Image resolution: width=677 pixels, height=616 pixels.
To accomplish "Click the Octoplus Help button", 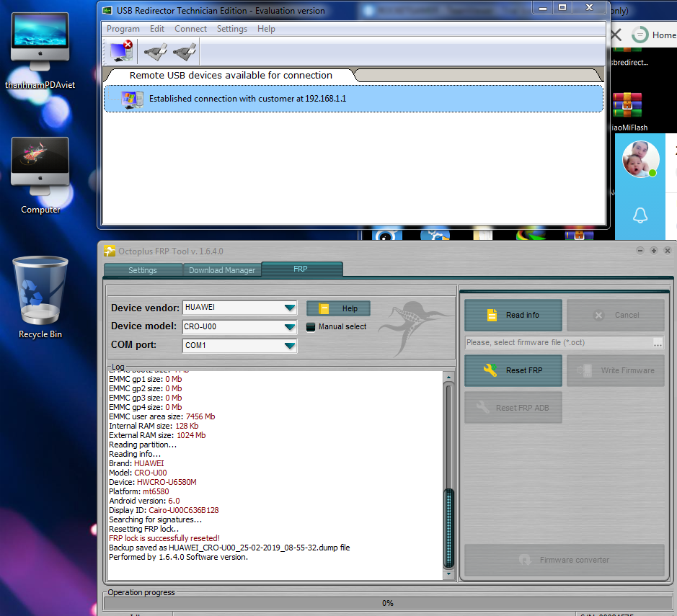I will click(x=338, y=308).
